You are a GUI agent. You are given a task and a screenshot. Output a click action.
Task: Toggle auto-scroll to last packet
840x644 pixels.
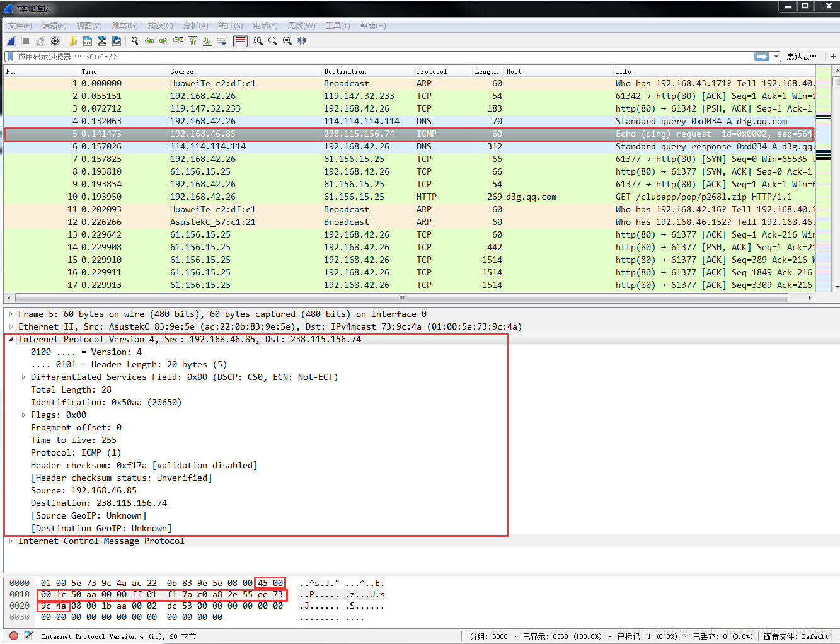[x=222, y=41]
